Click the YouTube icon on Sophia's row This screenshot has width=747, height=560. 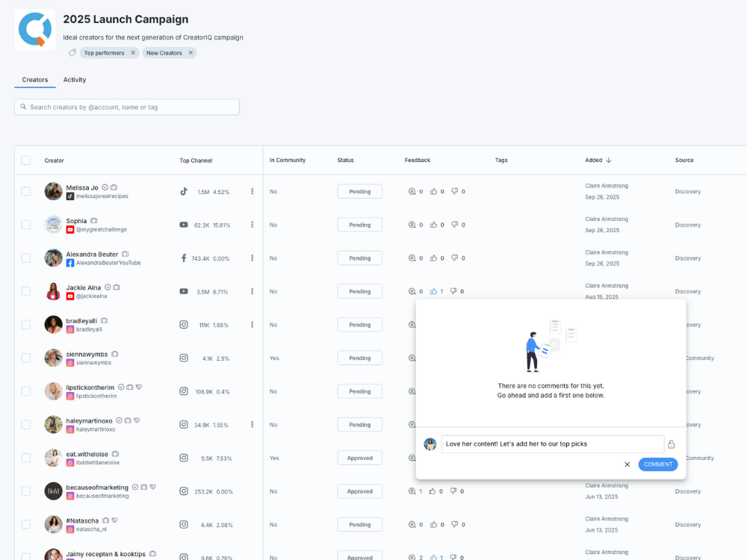point(184,225)
